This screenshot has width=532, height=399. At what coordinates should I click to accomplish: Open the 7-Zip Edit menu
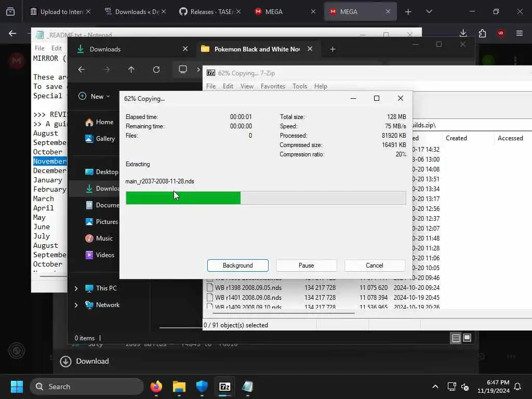228,86
